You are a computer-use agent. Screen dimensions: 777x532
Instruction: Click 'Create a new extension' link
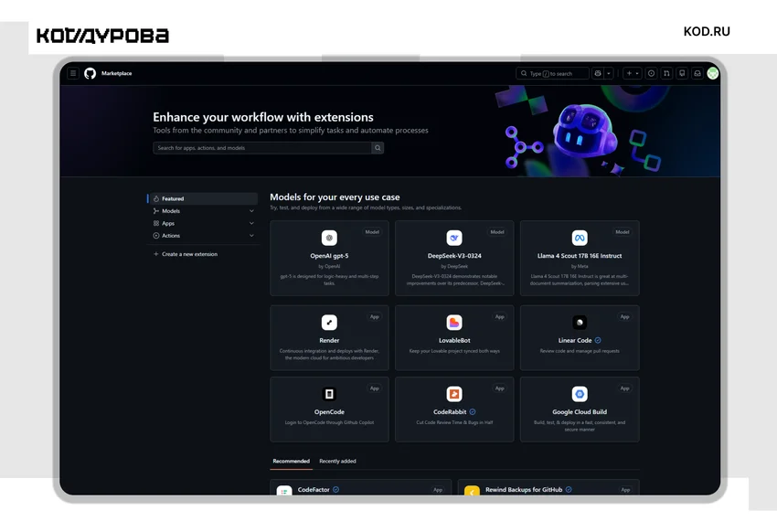pyautogui.click(x=189, y=254)
